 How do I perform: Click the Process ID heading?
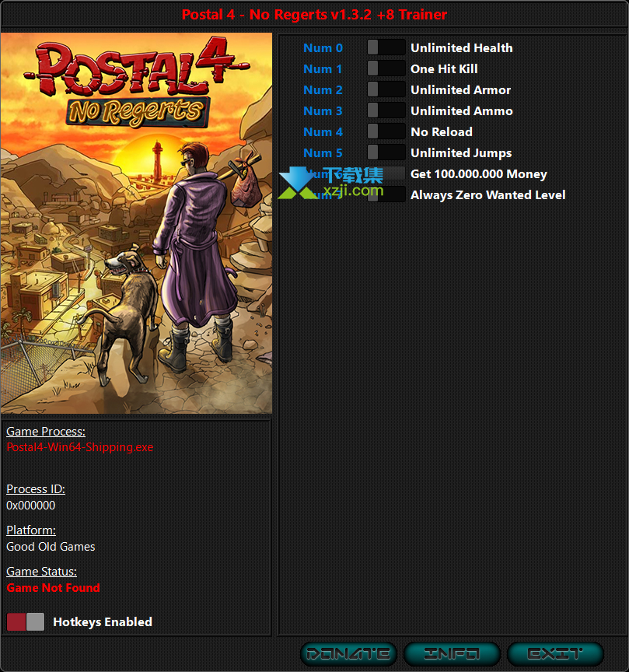36,489
